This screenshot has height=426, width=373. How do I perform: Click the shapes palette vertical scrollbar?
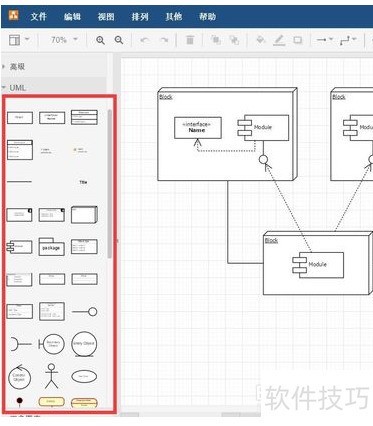[110, 183]
